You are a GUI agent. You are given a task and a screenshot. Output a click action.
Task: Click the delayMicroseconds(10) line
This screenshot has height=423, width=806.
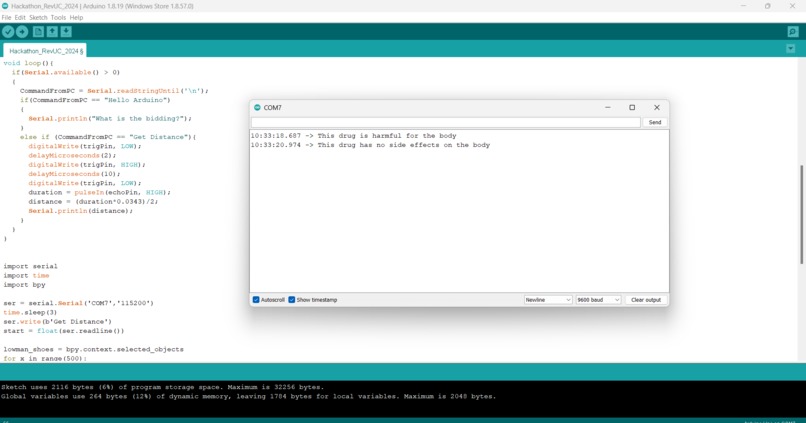tap(75, 174)
